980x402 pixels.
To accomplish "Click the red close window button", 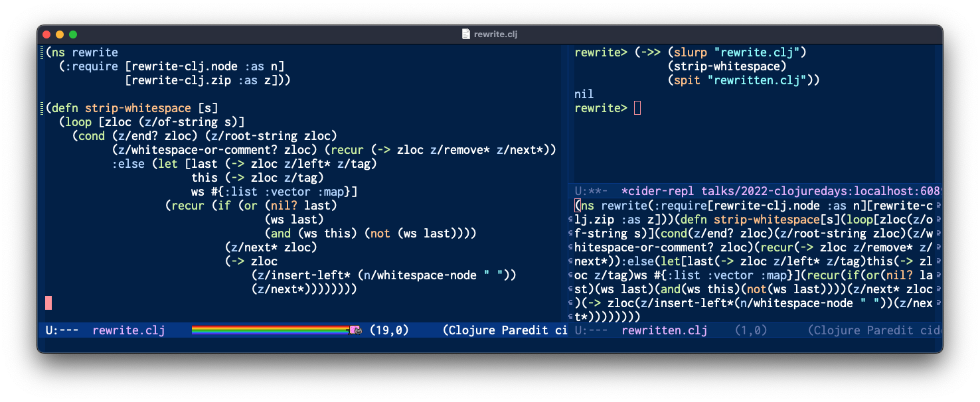I will coord(46,34).
